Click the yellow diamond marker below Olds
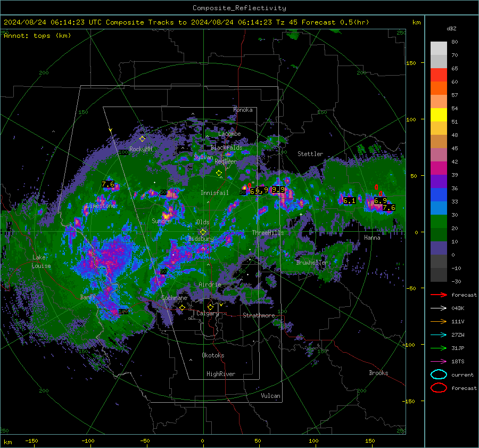This screenshot has width=479, height=448. (x=203, y=232)
